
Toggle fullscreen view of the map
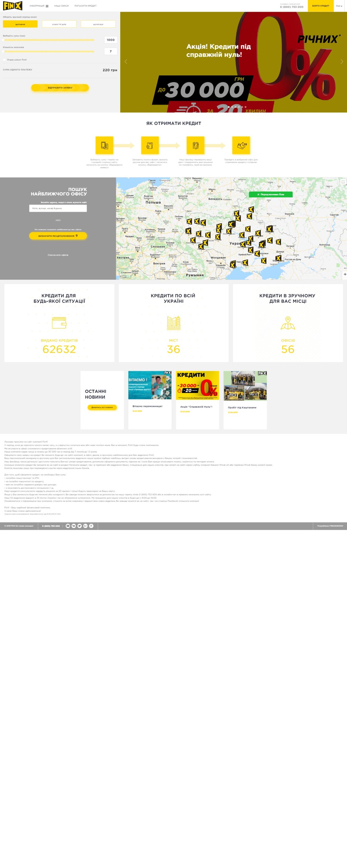pyautogui.click(x=343, y=182)
